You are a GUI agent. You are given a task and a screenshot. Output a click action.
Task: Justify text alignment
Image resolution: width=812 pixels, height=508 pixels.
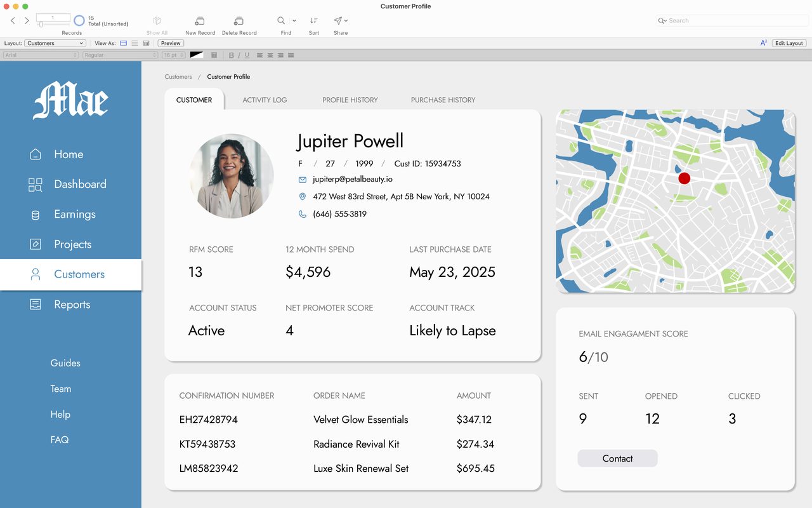pyautogui.click(x=291, y=55)
